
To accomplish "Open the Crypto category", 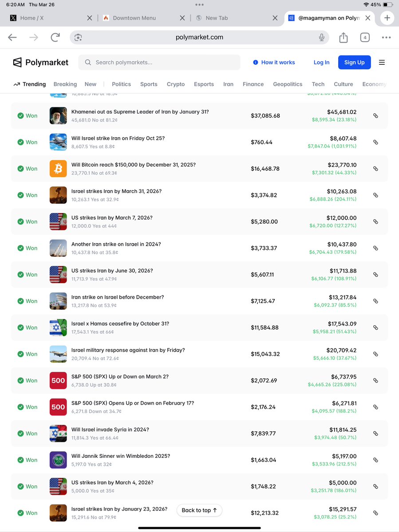I will pos(176,84).
